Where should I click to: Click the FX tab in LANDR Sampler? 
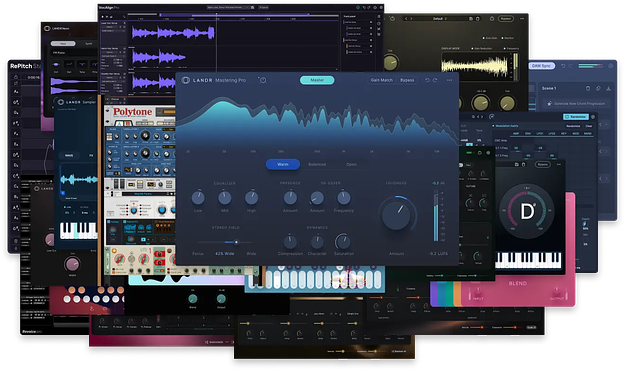[x=91, y=155]
